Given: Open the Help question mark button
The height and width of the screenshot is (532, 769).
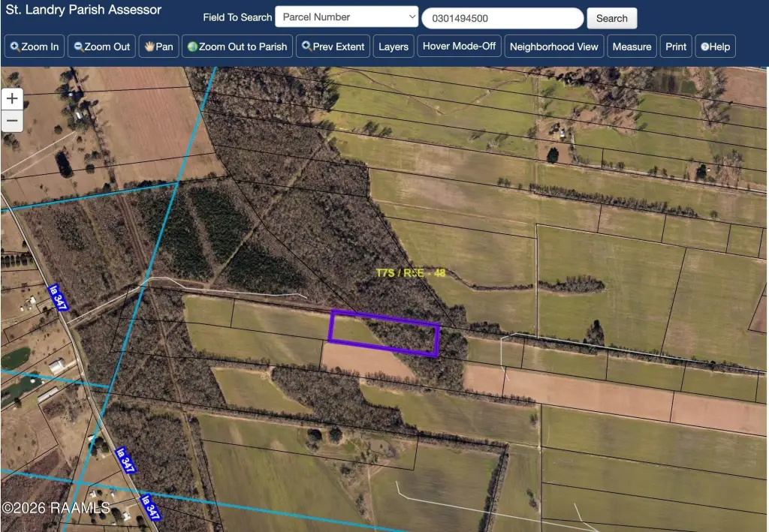Looking at the screenshot, I should click(x=715, y=47).
